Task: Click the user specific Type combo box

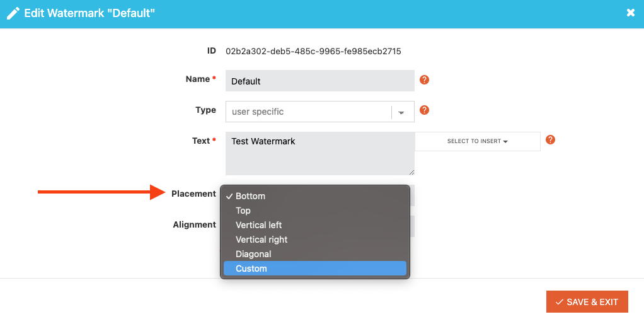Action: pyautogui.click(x=320, y=112)
